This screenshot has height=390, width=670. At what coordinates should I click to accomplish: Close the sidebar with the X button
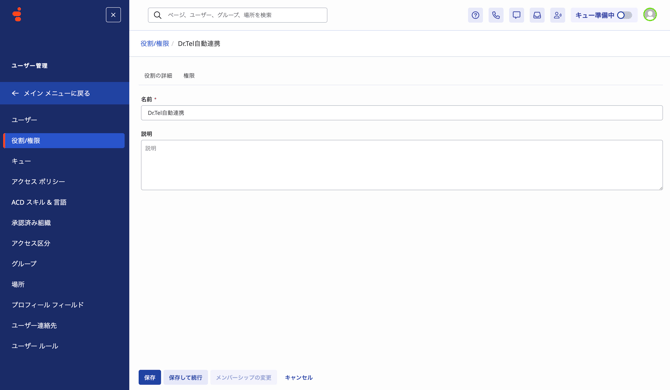[x=113, y=15]
